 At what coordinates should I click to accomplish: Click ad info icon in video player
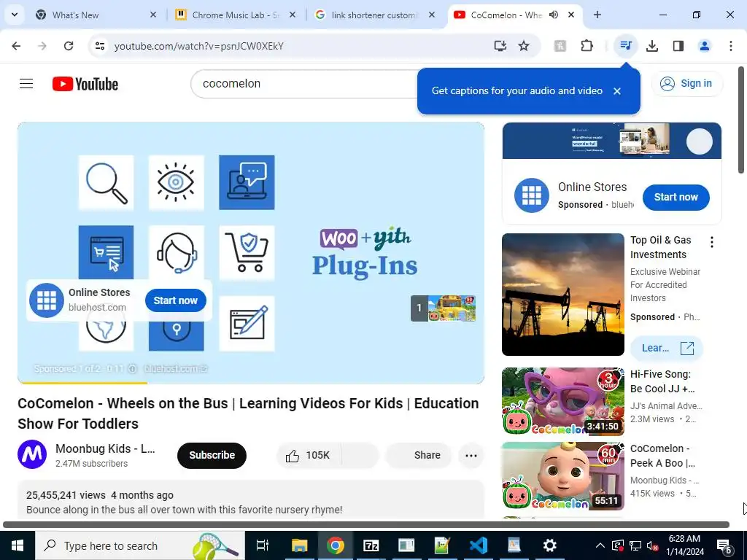click(133, 368)
